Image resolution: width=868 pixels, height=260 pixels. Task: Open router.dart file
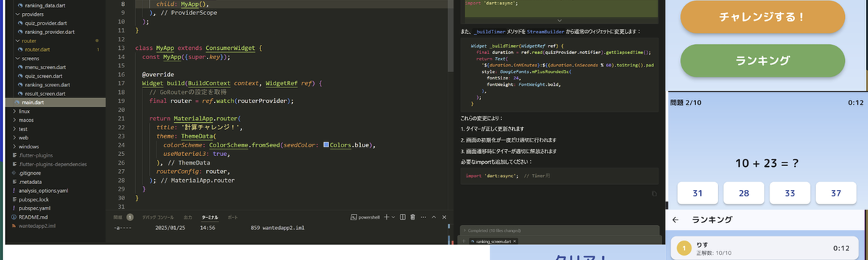point(38,50)
